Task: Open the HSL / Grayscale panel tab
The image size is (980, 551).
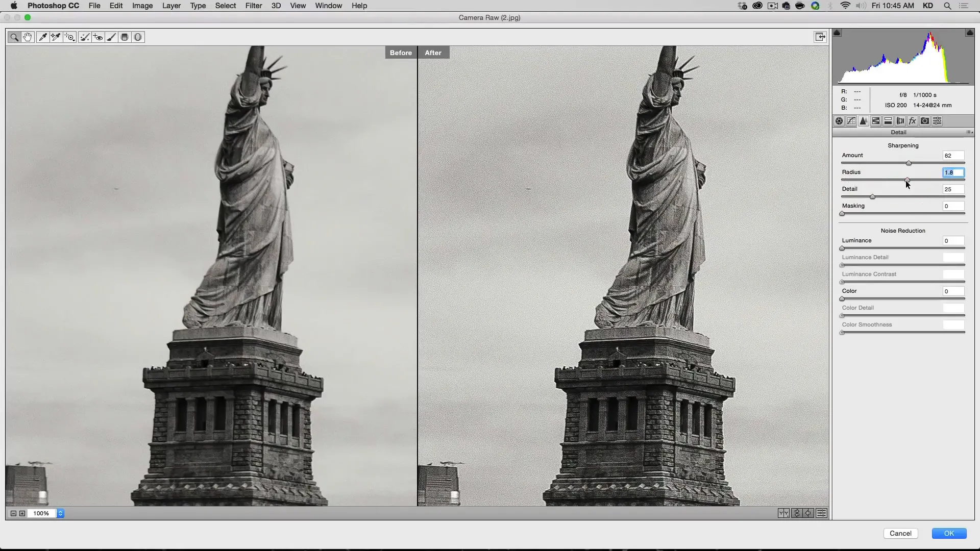Action: pyautogui.click(x=876, y=121)
